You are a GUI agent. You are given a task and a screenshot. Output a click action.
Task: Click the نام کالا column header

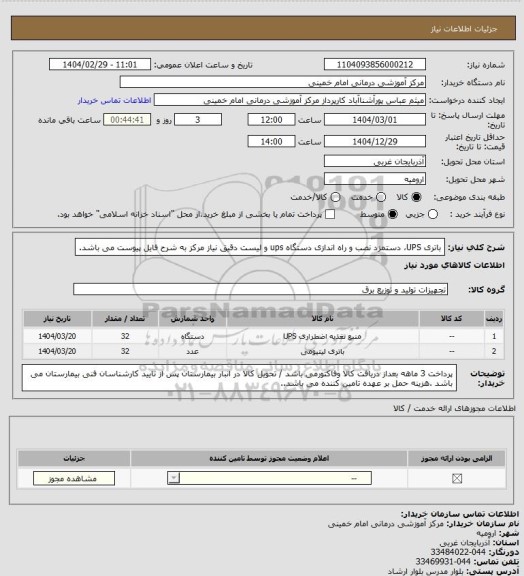click(x=323, y=318)
